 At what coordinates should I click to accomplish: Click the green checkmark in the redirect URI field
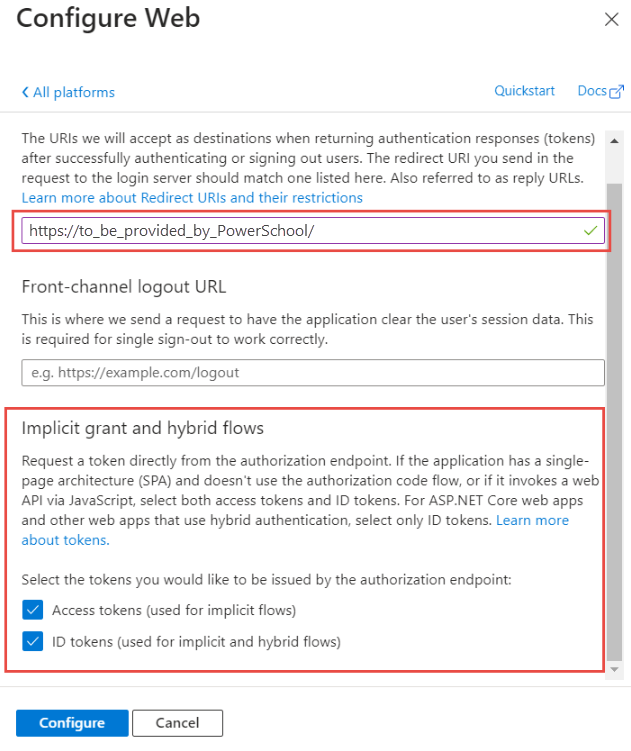point(592,230)
